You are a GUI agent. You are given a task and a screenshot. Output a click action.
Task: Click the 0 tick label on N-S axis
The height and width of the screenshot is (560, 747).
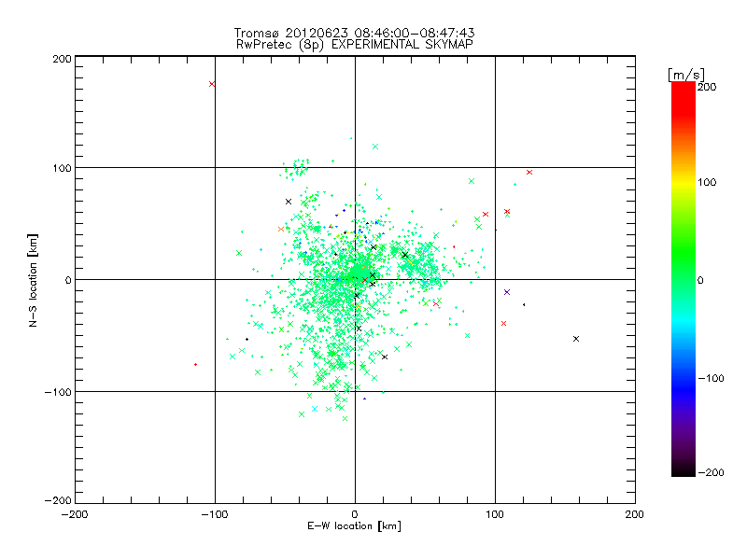[68, 280]
